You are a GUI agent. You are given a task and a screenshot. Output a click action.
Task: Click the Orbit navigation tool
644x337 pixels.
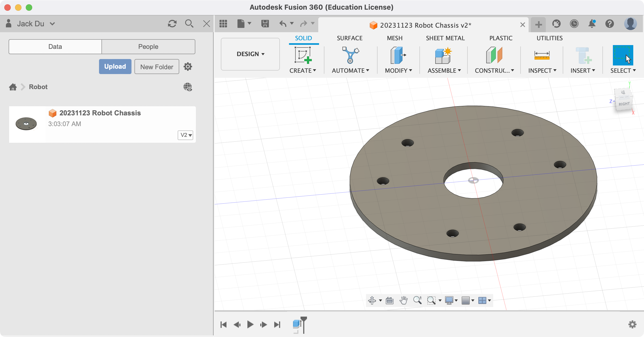pyautogui.click(x=372, y=300)
